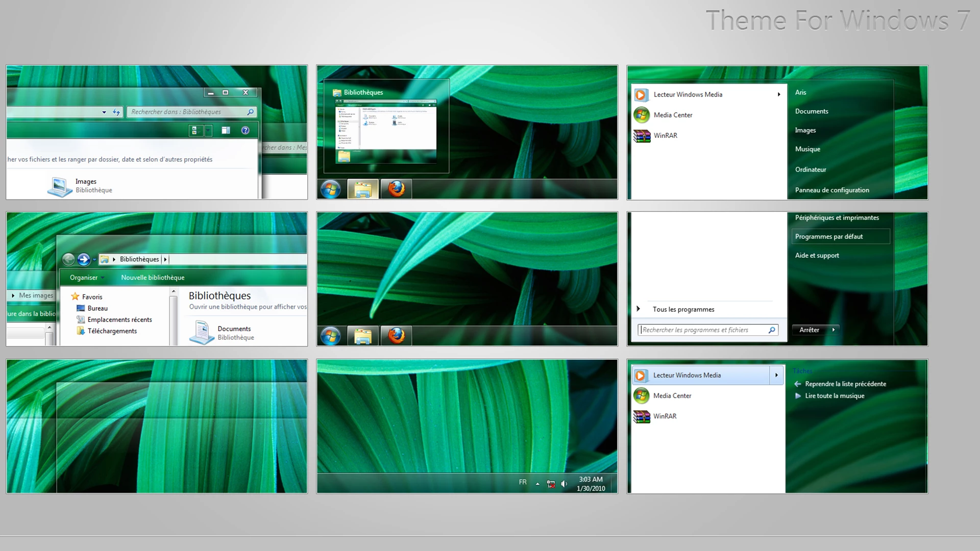Viewport: 980px width, 551px height.
Task: Click the folder icon in the address breadcrumb
Action: coord(105,259)
